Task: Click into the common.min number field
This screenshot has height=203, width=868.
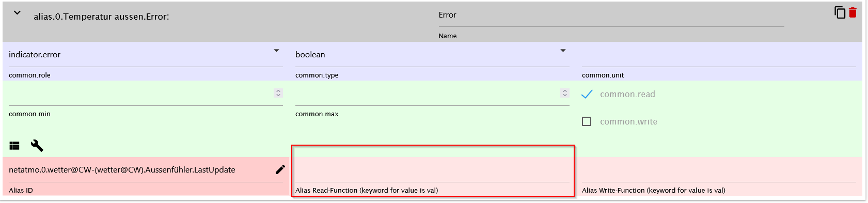Action: (140, 93)
